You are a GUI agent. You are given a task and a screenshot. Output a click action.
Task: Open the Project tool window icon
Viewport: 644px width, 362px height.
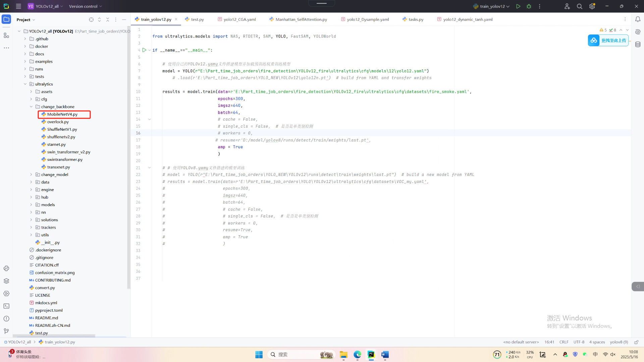pyautogui.click(x=6, y=19)
